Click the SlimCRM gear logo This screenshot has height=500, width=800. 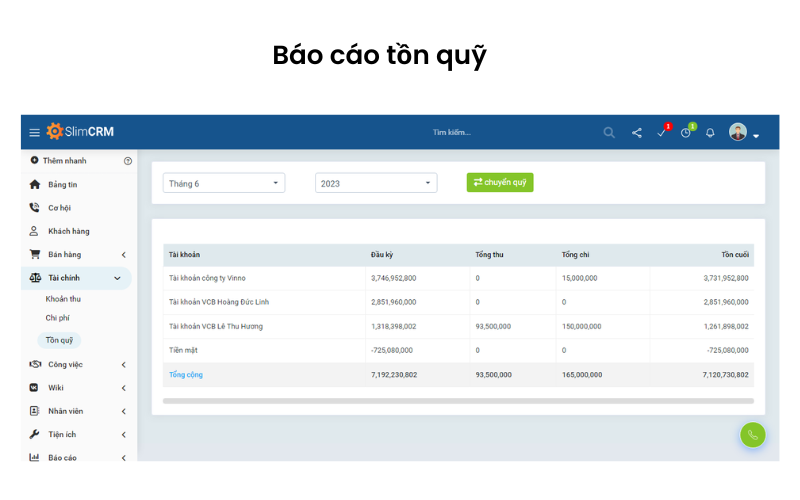55,131
